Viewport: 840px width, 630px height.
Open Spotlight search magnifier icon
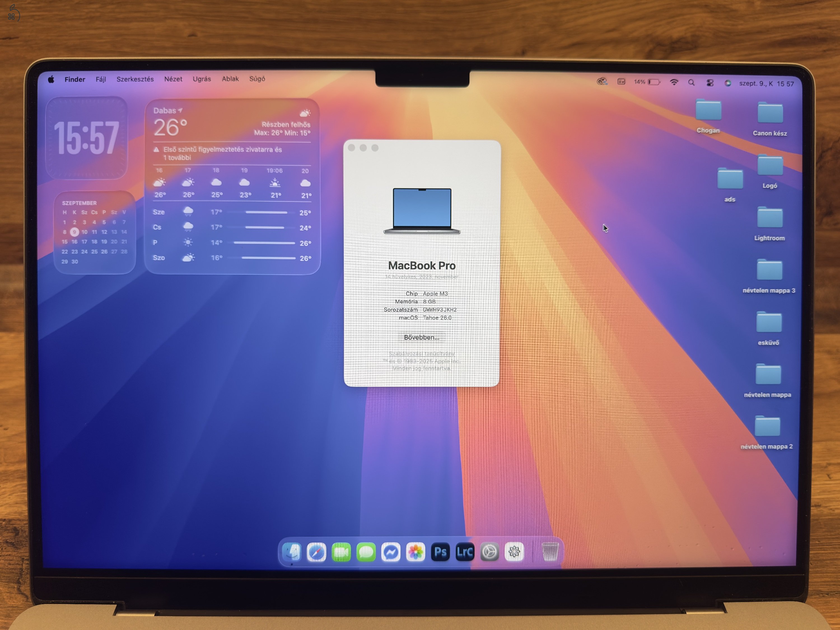click(692, 82)
